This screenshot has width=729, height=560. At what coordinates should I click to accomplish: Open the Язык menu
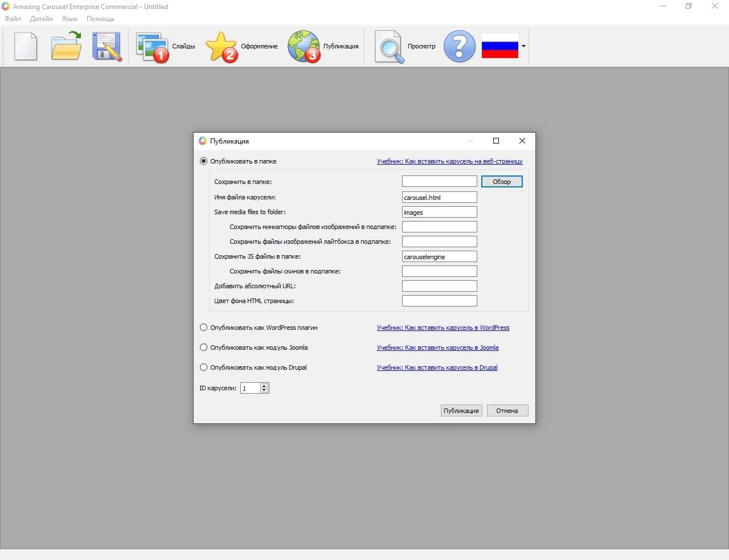[x=69, y=19]
